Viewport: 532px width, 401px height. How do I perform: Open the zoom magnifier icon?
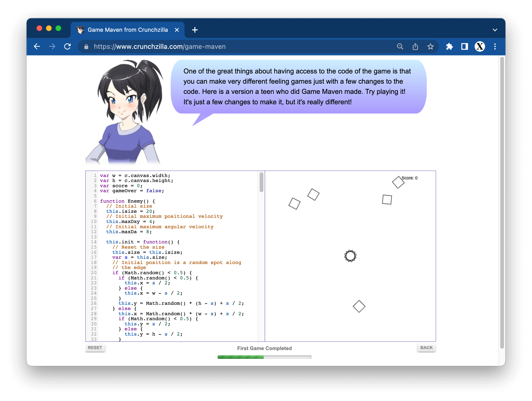pos(400,46)
